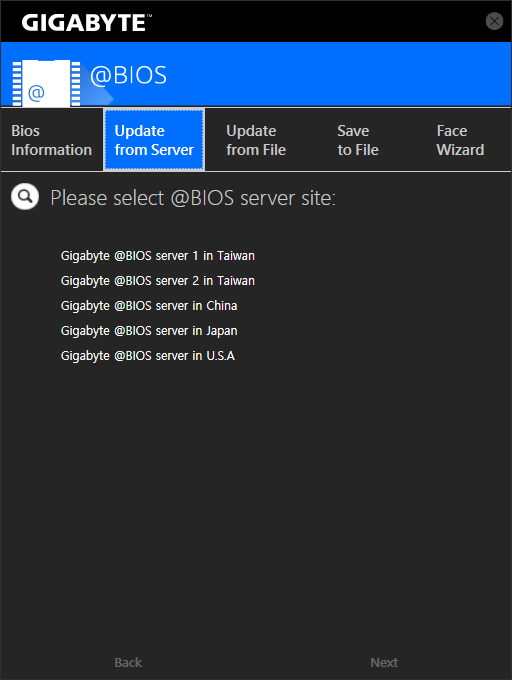Click the GIGABYTE logo
The height and width of the screenshot is (680, 512).
pos(86,22)
